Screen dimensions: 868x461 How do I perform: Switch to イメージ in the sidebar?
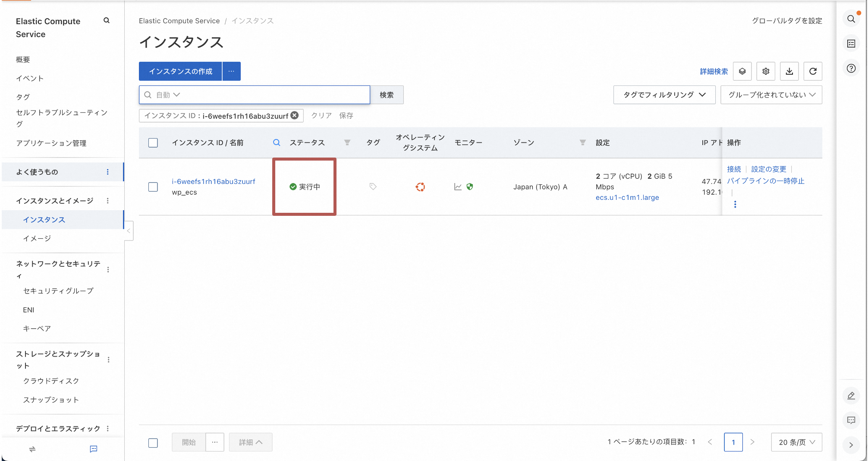click(x=37, y=238)
